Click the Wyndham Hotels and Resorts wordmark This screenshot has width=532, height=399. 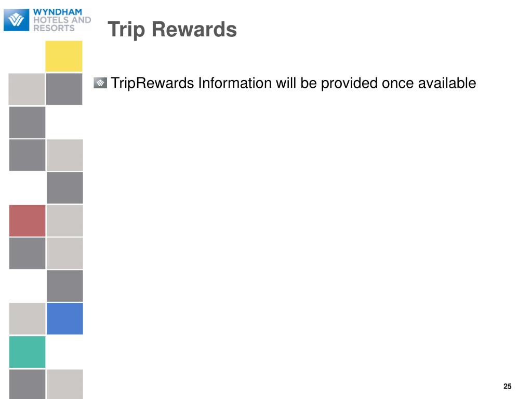point(62,20)
